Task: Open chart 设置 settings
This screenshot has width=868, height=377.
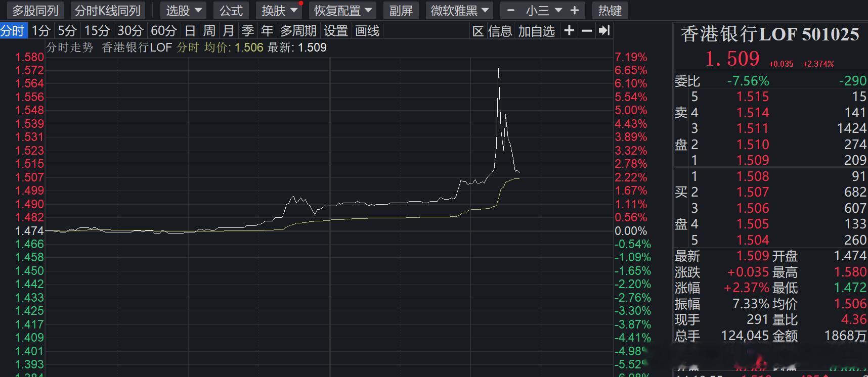Action: click(336, 31)
